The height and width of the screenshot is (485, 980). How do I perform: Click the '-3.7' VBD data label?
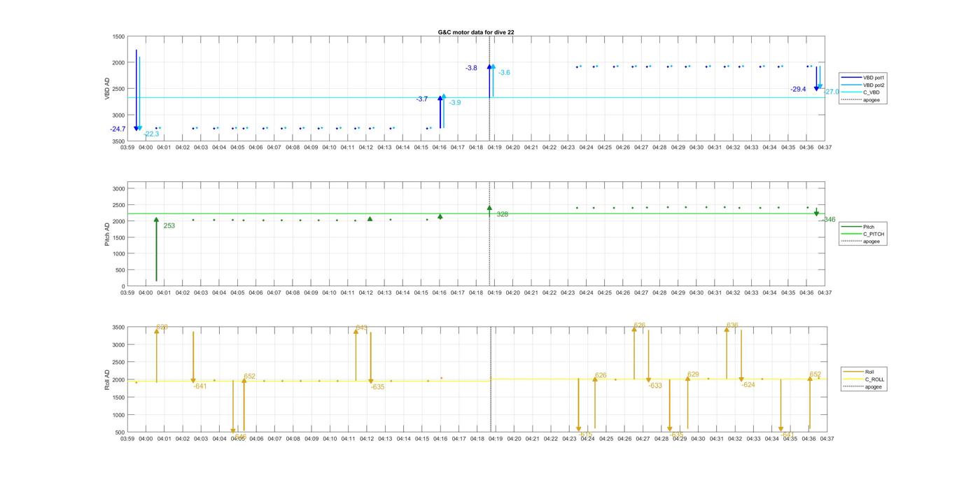[421, 99]
